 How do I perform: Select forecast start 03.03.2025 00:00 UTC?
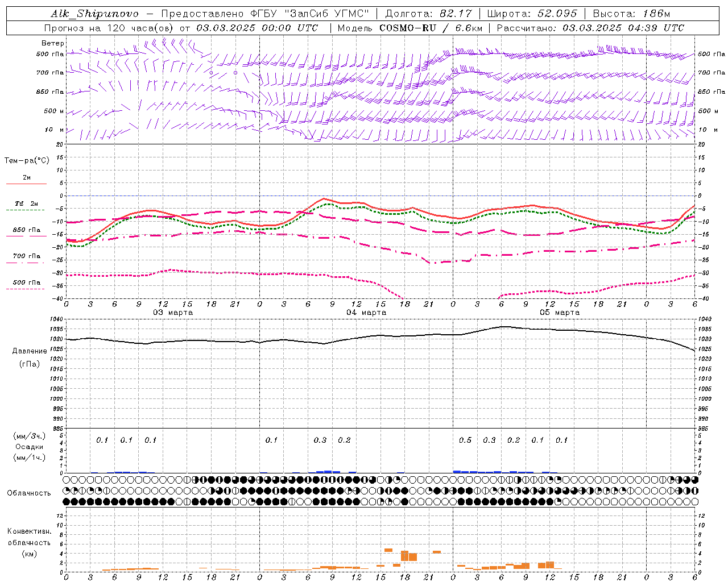tap(257, 28)
